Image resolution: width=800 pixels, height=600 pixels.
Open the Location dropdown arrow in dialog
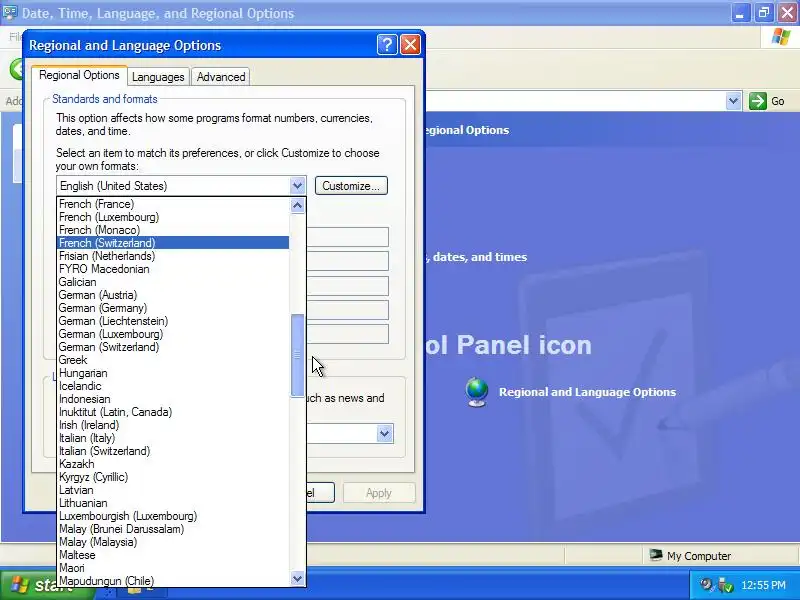pos(385,434)
